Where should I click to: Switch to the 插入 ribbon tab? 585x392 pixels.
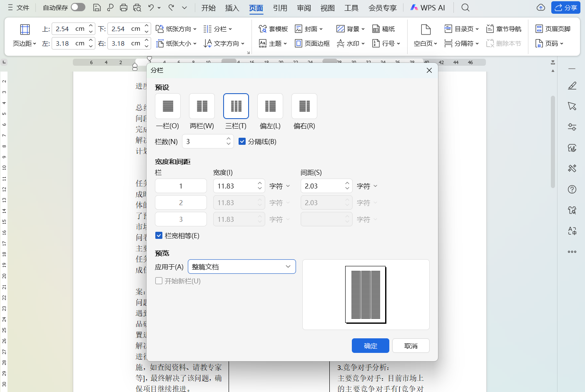[232, 7]
